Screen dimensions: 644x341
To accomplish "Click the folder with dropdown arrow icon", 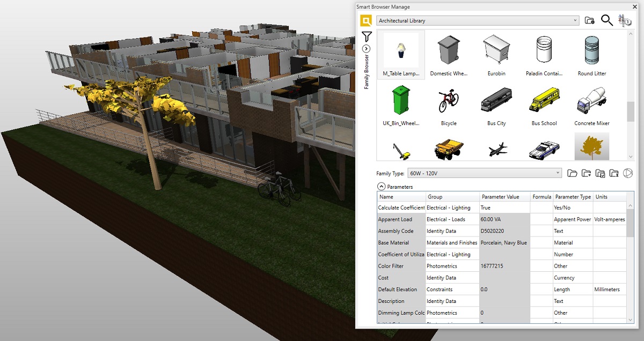I will click(586, 173).
